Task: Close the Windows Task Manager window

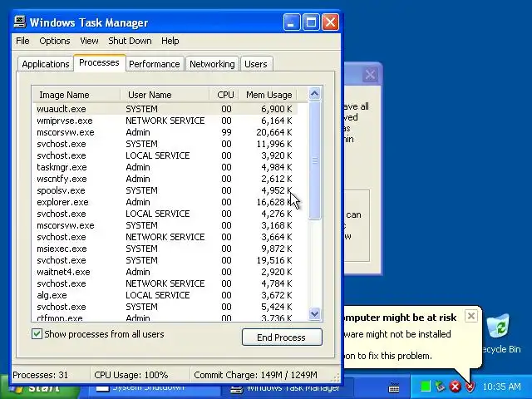Action: click(x=330, y=22)
